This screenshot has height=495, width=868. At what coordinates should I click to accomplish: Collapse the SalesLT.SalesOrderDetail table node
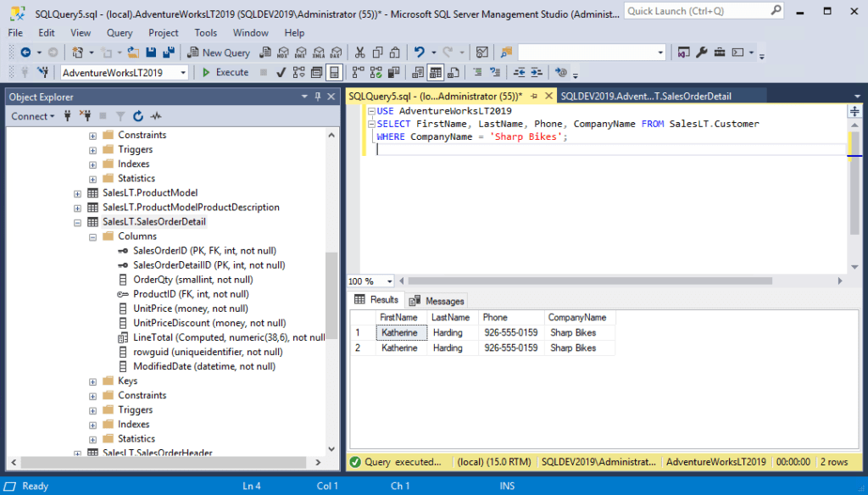pyautogui.click(x=77, y=222)
